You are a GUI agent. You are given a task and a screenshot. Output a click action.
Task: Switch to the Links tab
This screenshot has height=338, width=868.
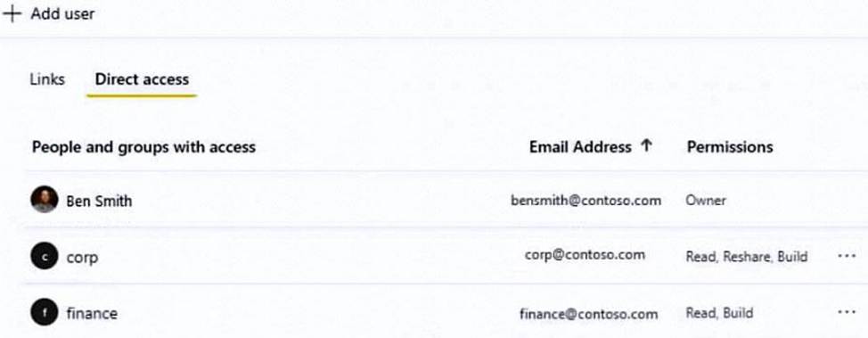click(47, 79)
